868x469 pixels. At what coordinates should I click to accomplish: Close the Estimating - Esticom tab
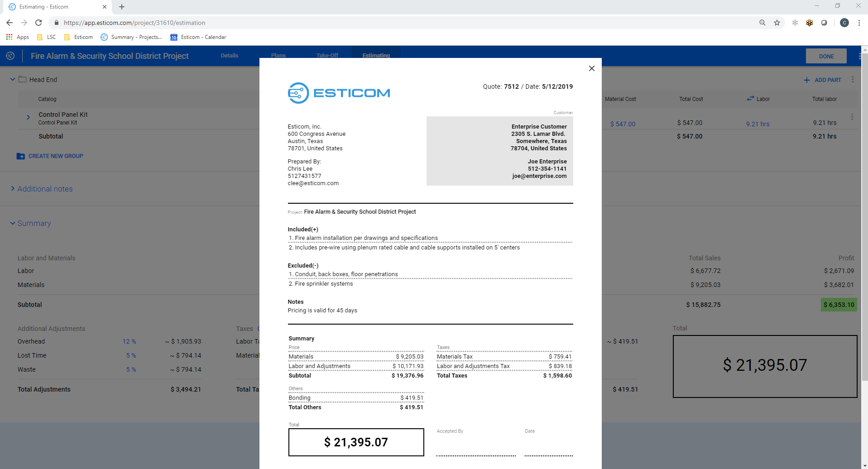pyautogui.click(x=105, y=7)
